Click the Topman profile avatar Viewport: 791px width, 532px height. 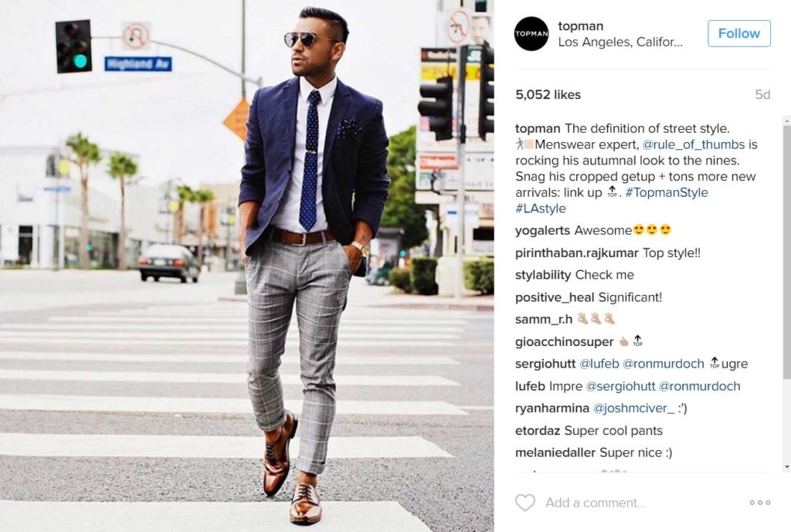531,33
